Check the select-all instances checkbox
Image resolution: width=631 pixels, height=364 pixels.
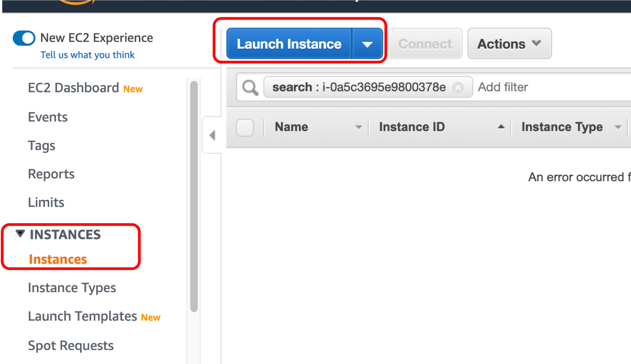tap(245, 127)
